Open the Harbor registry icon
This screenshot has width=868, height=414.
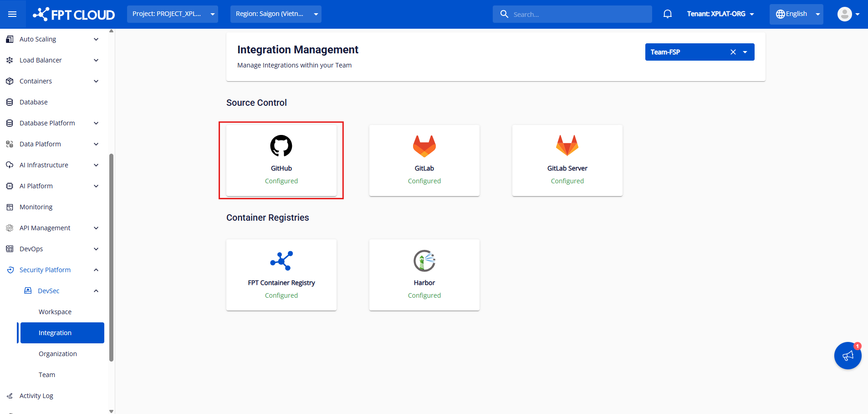click(424, 261)
